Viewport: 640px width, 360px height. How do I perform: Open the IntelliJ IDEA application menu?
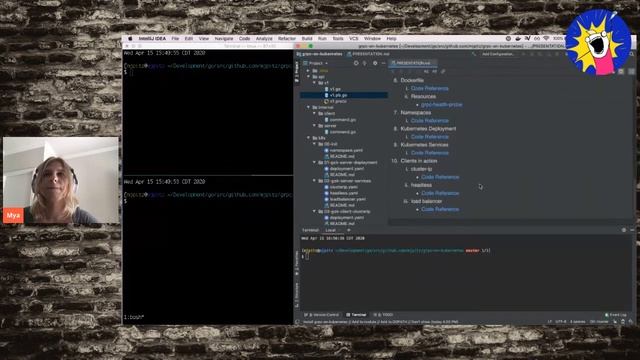(x=152, y=38)
